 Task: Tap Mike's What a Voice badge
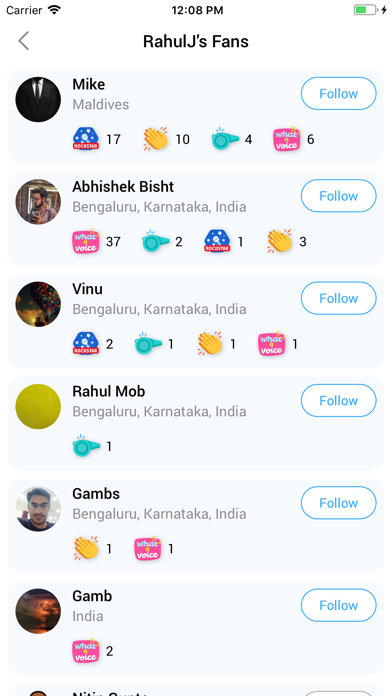[x=287, y=139]
